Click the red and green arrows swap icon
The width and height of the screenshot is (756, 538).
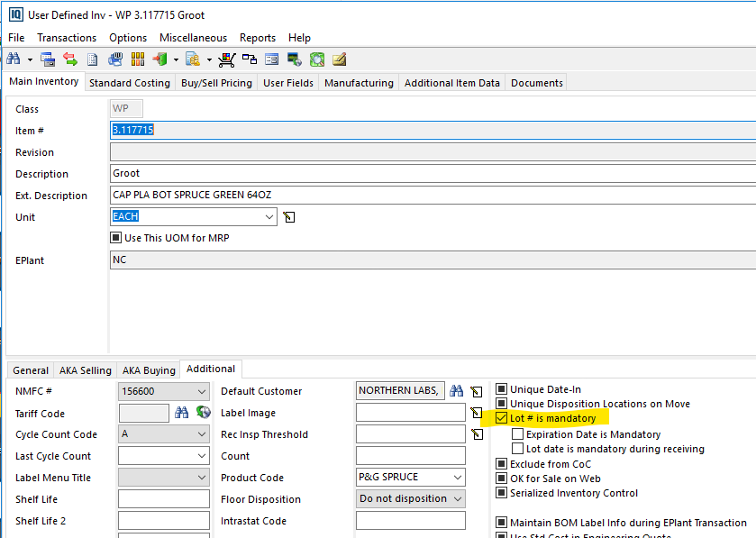tap(70, 59)
